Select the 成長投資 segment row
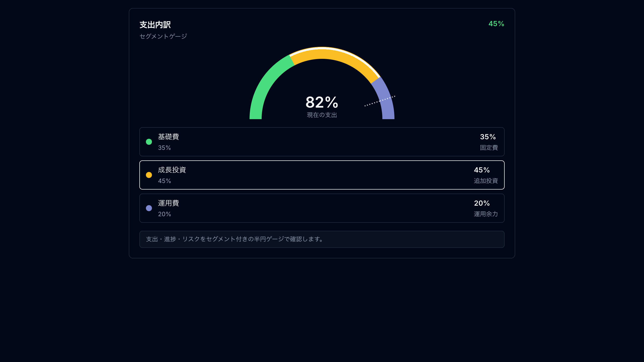 322,175
